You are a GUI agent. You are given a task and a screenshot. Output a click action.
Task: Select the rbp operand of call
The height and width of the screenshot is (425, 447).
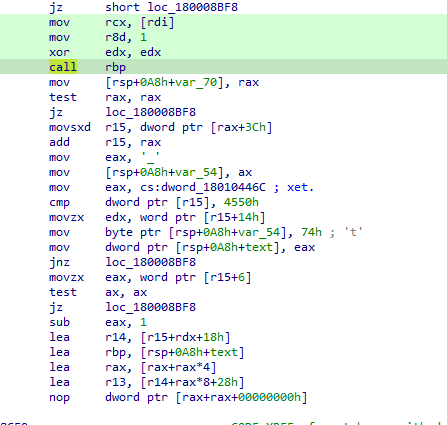pyautogui.click(x=115, y=68)
